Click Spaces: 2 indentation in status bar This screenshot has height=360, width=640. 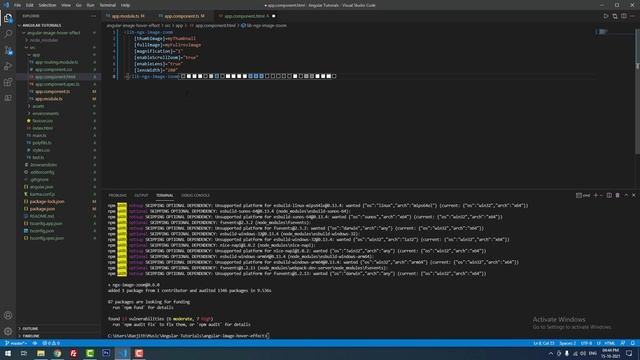567,343
